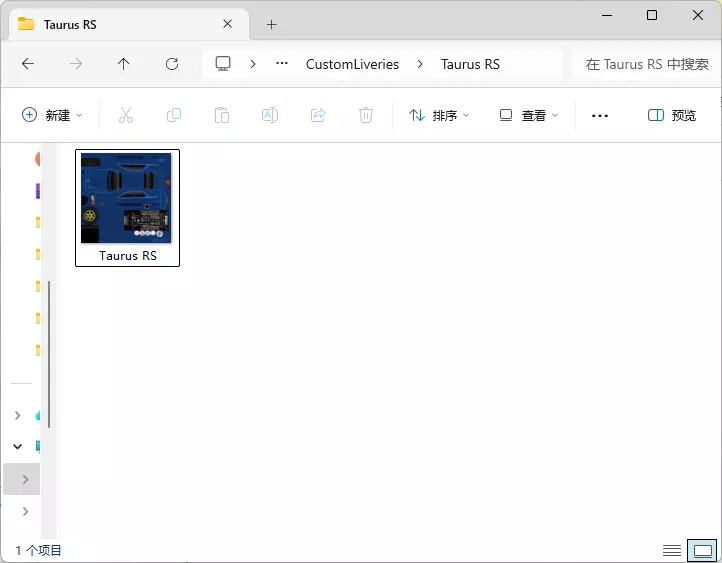Click the Copy icon

coord(174,115)
